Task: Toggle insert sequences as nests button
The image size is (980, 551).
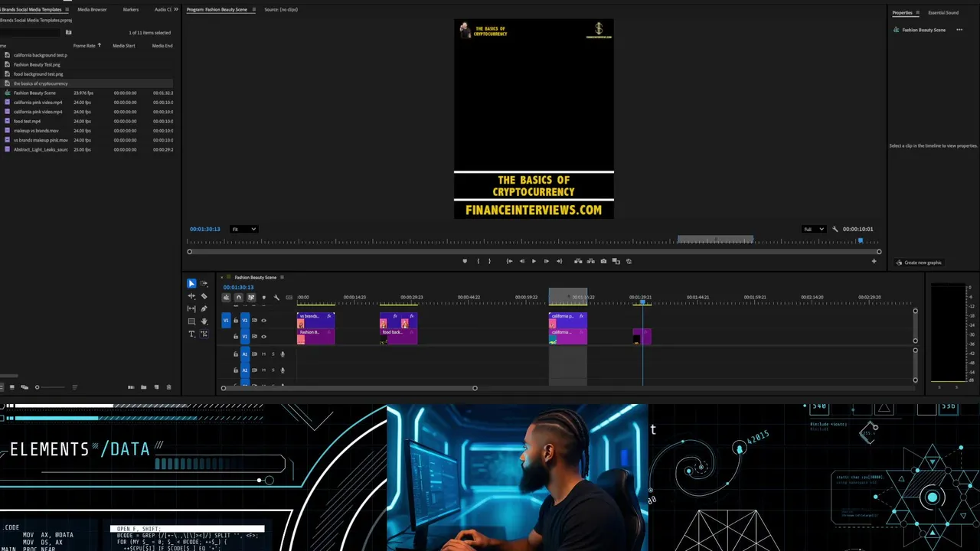Action: point(227,298)
